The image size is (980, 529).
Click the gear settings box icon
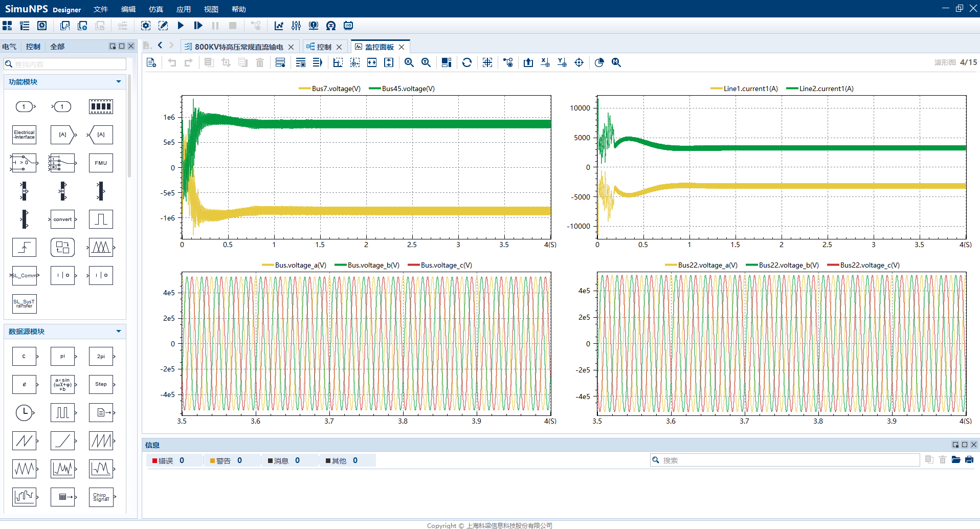(146, 26)
